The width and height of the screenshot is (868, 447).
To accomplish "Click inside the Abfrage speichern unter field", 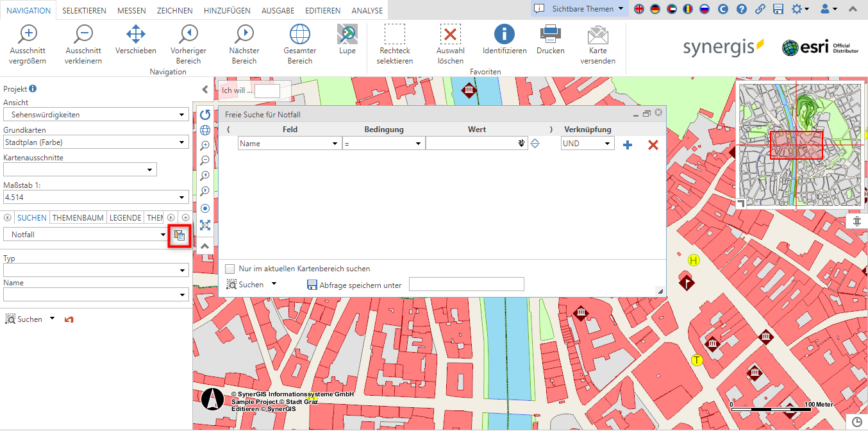I will 467,283.
